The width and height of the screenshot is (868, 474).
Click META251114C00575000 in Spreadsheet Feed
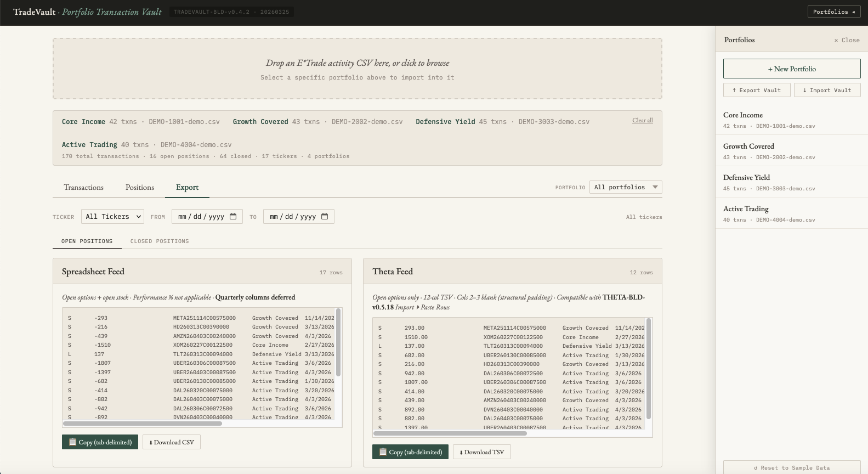coord(205,318)
